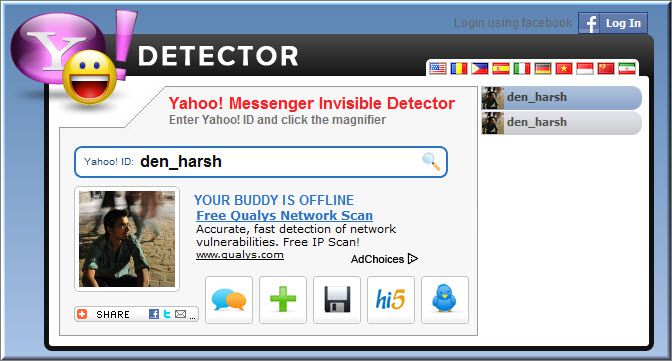This screenshot has height=361, width=672.
Task: Select the Spanish flag language
Action: click(501, 68)
